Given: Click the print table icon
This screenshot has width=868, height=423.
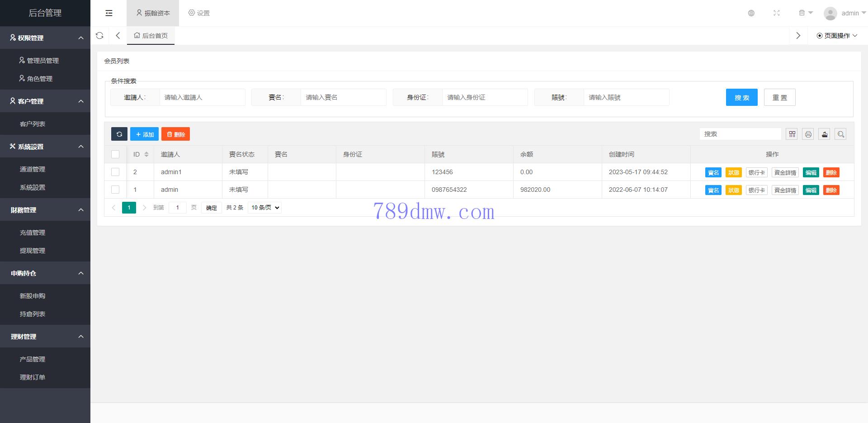Looking at the screenshot, I should pos(808,134).
